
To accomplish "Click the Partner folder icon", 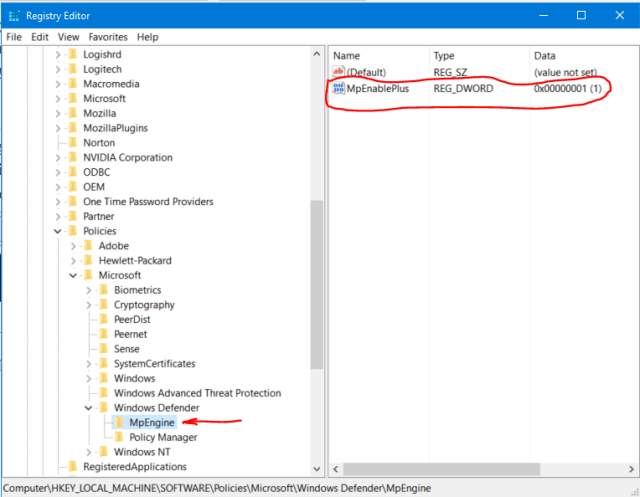I will click(73, 215).
